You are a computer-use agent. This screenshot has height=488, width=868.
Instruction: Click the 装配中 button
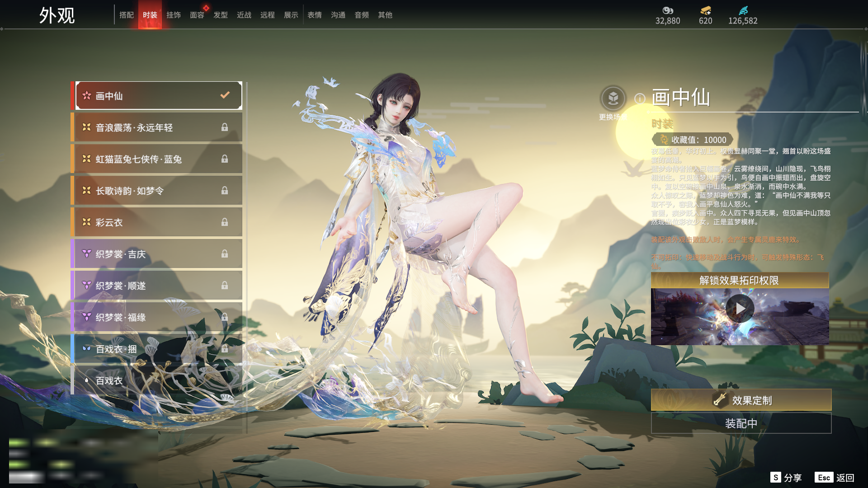click(x=741, y=423)
